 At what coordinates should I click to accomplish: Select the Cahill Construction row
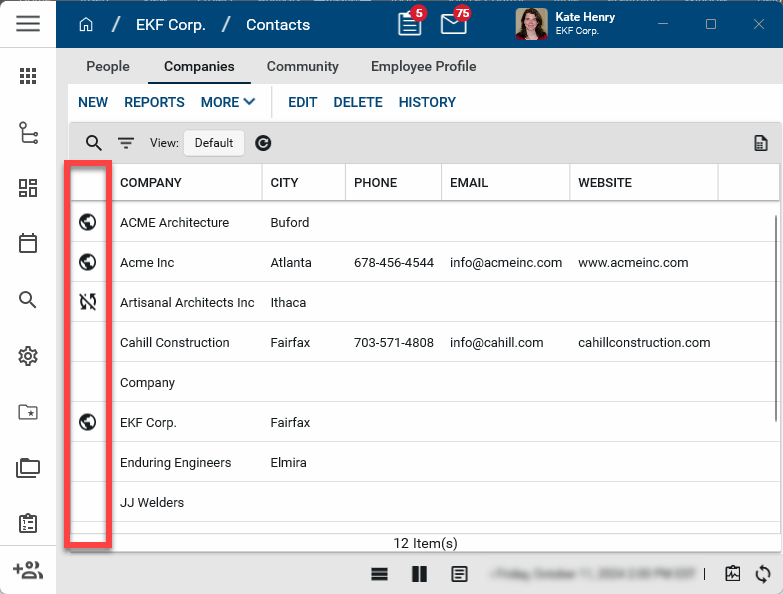coord(175,342)
